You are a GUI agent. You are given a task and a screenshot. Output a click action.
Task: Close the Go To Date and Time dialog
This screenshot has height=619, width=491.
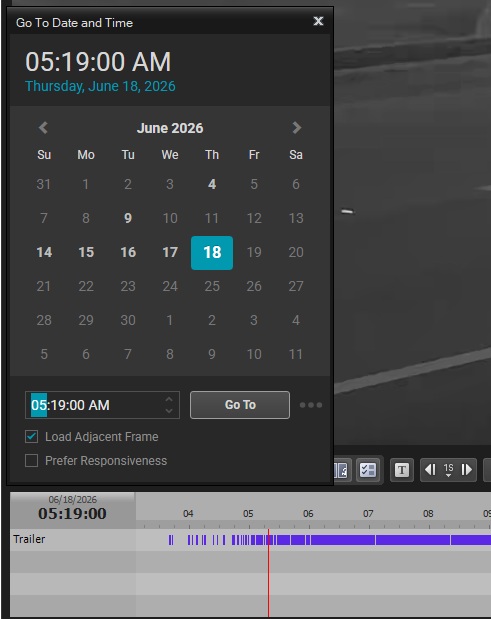tap(318, 21)
